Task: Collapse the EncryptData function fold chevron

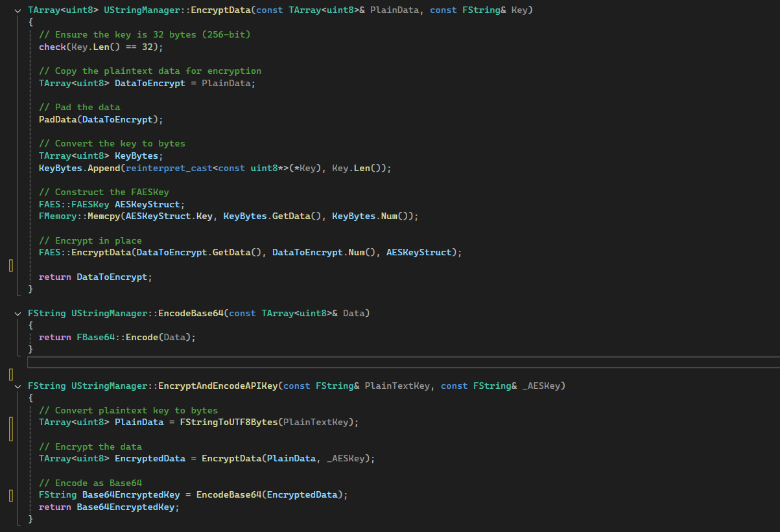Action: pyautogui.click(x=18, y=10)
